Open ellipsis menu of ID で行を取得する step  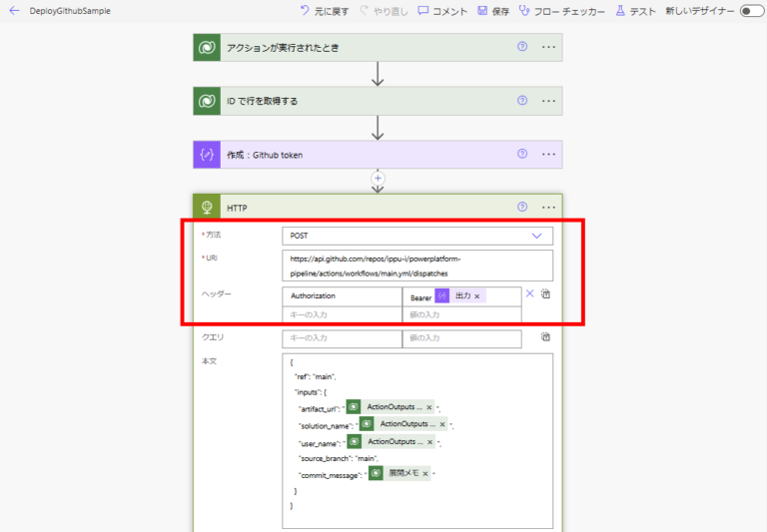(547, 101)
